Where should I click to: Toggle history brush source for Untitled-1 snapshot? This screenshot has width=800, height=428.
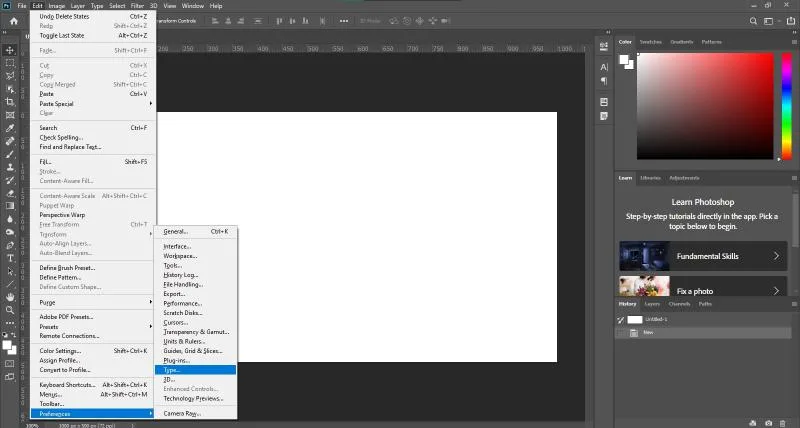pyautogui.click(x=620, y=320)
